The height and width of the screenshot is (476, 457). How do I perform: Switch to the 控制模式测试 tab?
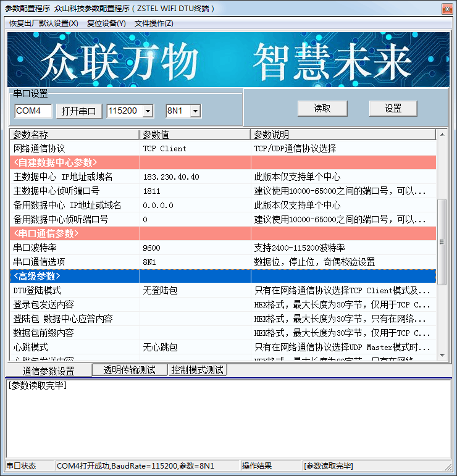click(198, 370)
